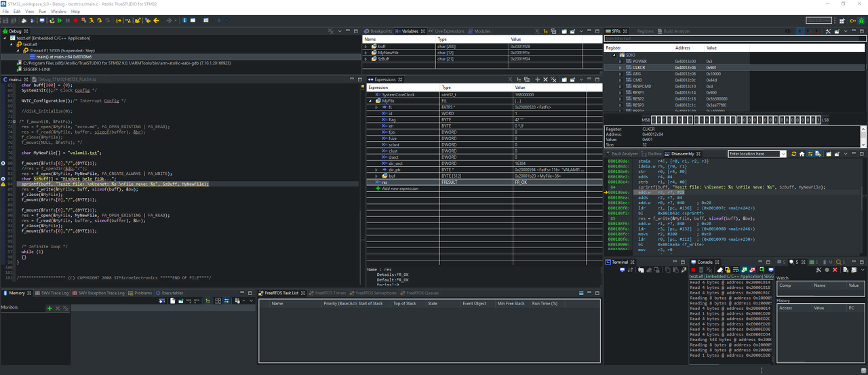The image size is (868, 375).
Task: Click the list icon in FreeRTOS Task List
Action: point(581,293)
